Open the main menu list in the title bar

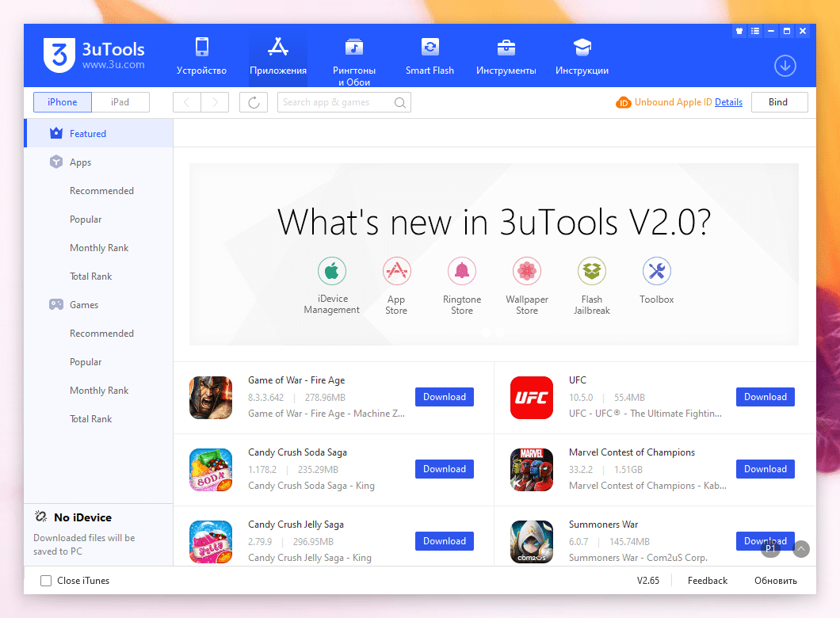click(x=755, y=31)
